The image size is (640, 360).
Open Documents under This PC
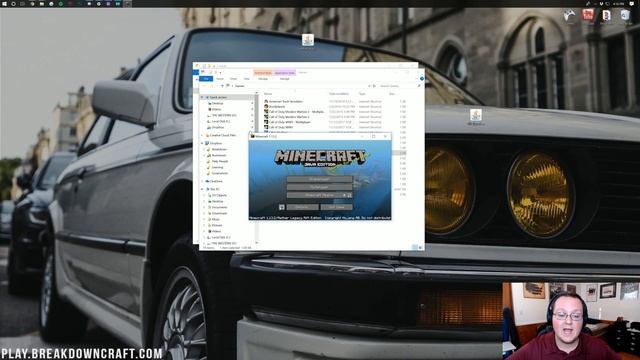pyautogui.click(x=220, y=207)
